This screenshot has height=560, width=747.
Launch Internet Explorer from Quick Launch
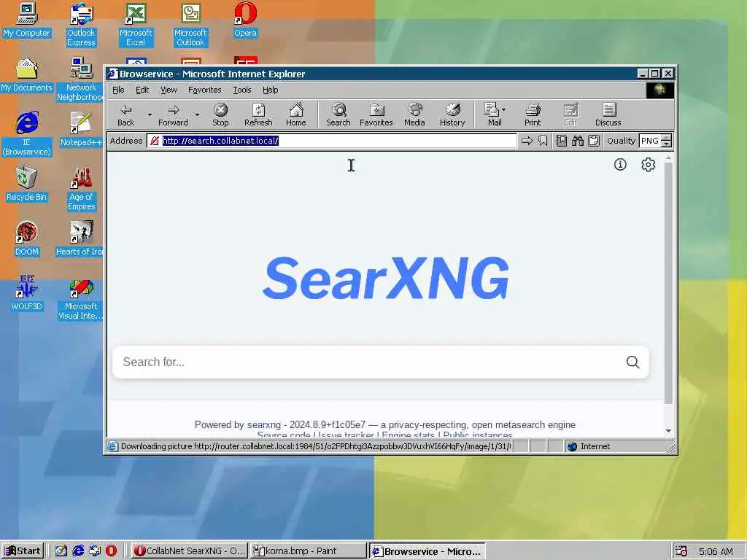pyautogui.click(x=78, y=551)
